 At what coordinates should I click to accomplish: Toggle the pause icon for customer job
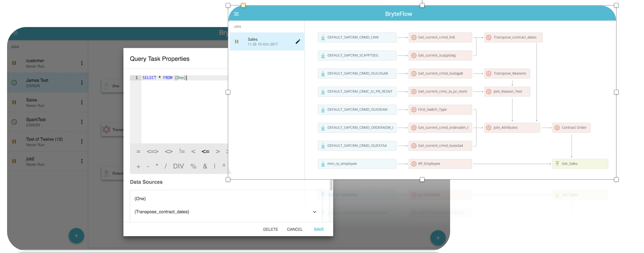click(14, 63)
